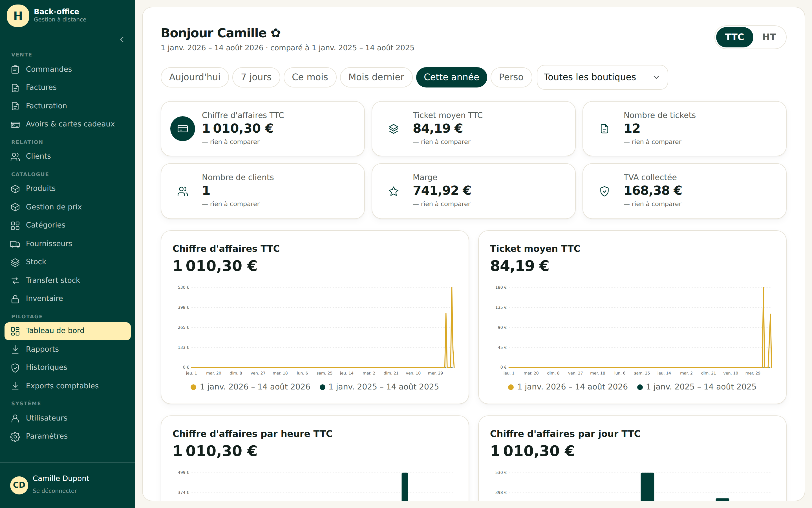This screenshot has height=508, width=812.
Task: Click the Gestion de prix box icon
Action: [15, 207]
